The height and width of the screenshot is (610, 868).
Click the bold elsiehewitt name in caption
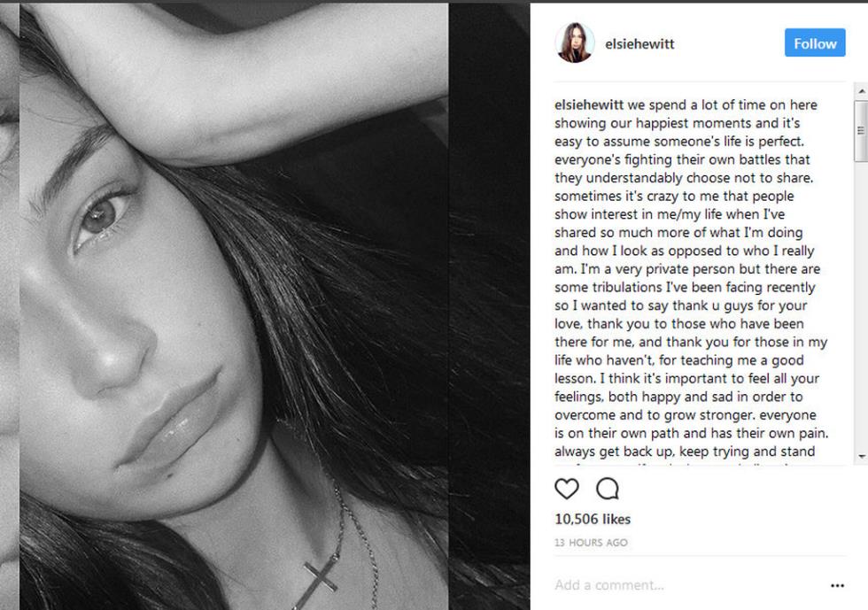coord(589,104)
